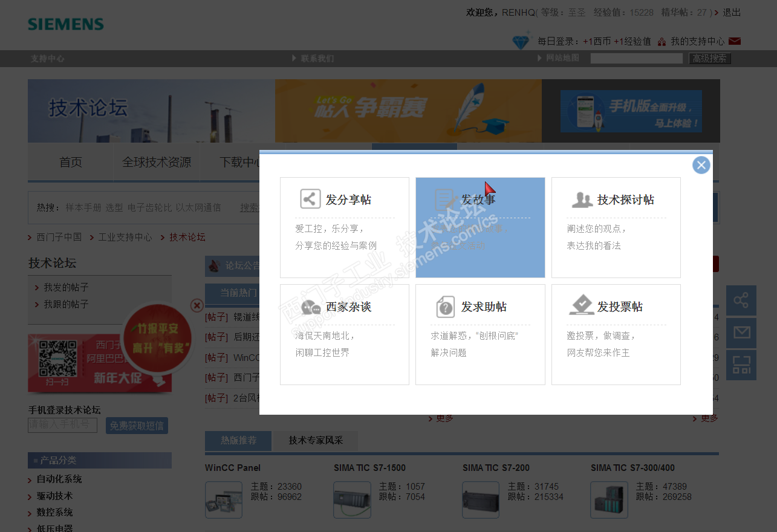
Task: Open the SIMATIC S7-200 board title
Action: 496,467
